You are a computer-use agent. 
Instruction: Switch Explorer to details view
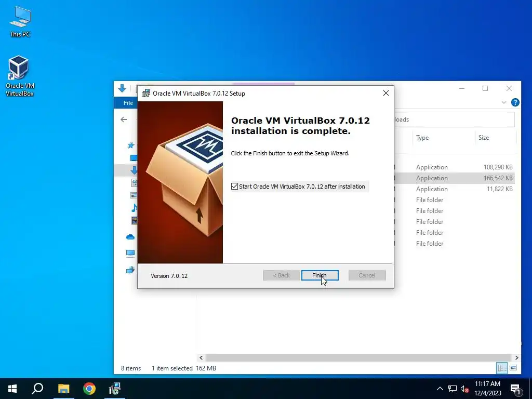point(502,368)
